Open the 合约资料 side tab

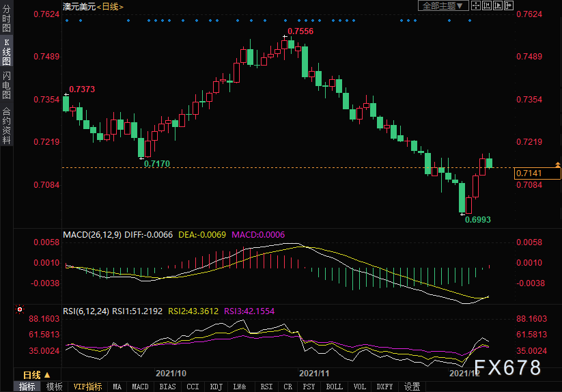[x=6, y=125]
